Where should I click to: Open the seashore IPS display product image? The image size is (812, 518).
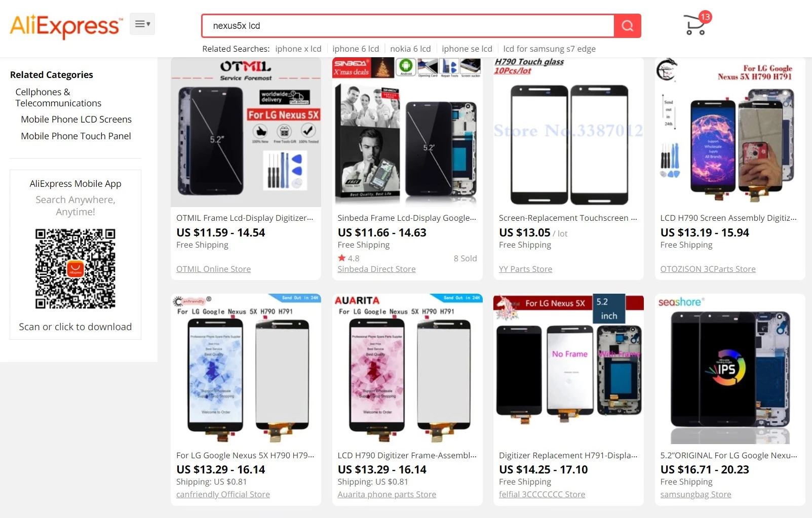(730, 369)
